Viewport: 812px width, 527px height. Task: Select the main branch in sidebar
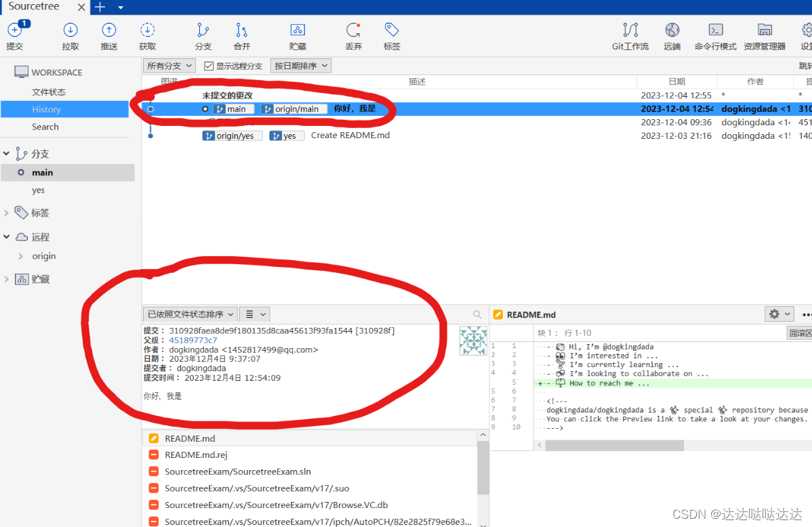[68, 173]
